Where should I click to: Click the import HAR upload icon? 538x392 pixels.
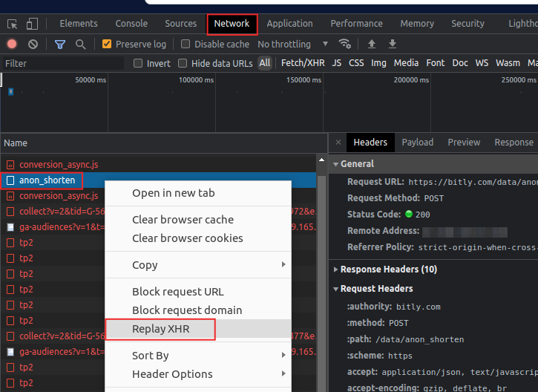click(372, 44)
